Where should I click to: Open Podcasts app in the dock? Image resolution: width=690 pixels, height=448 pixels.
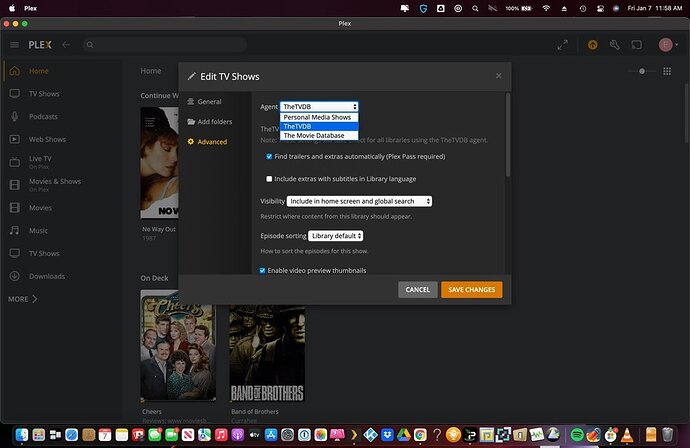click(238, 435)
